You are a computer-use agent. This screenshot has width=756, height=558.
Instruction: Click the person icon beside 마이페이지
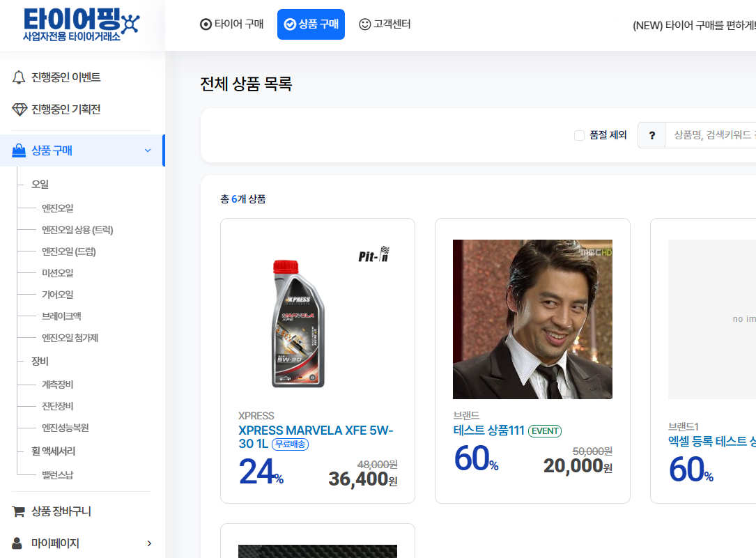tap(18, 543)
